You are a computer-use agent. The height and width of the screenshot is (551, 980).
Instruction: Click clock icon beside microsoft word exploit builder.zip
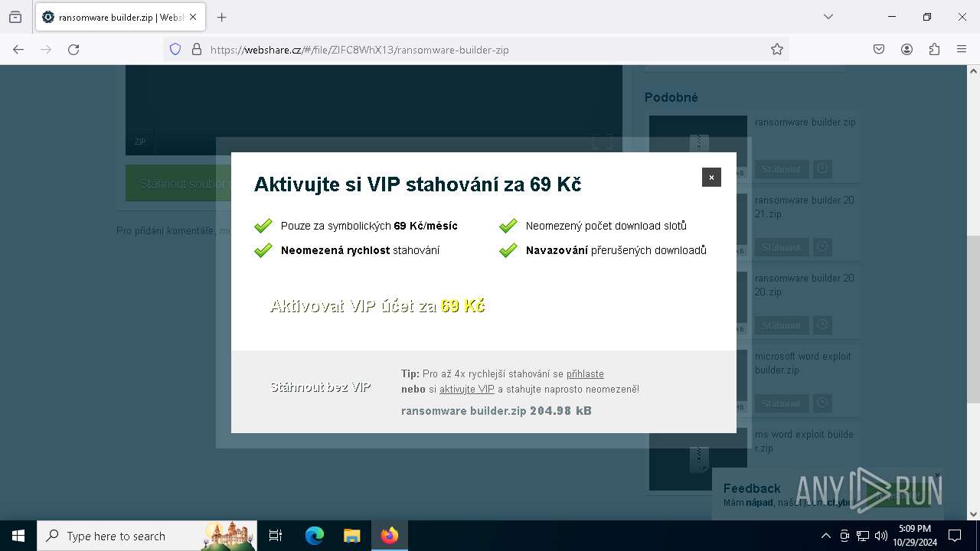(822, 403)
